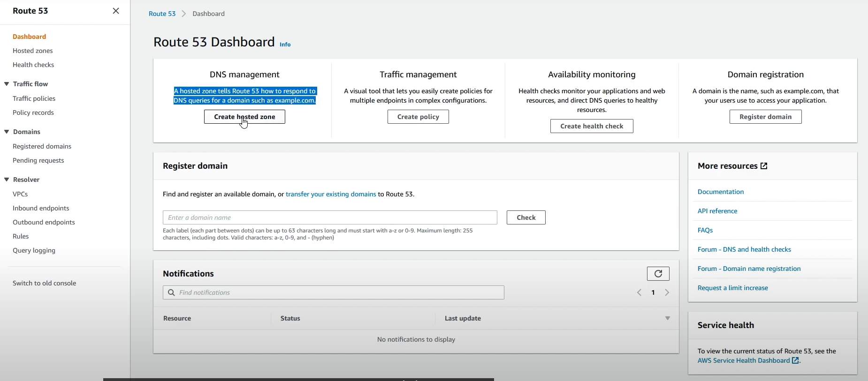Click the Check domain button
The image size is (868, 381).
526,217
